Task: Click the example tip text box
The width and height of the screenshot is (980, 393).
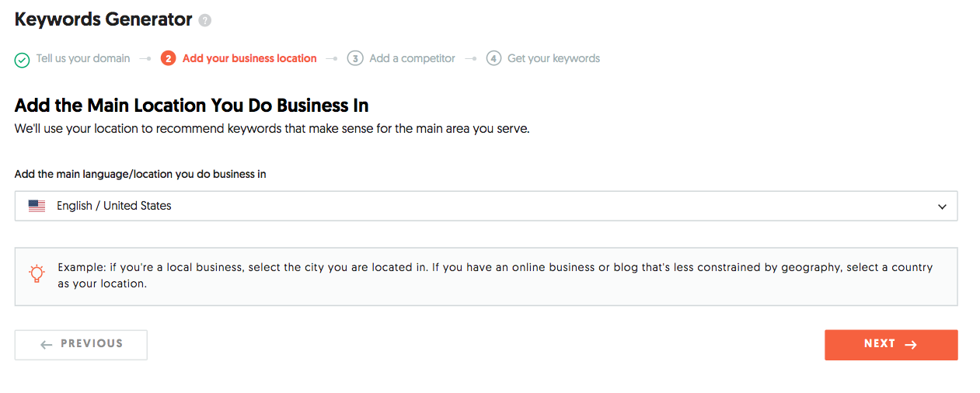Action: (494, 276)
